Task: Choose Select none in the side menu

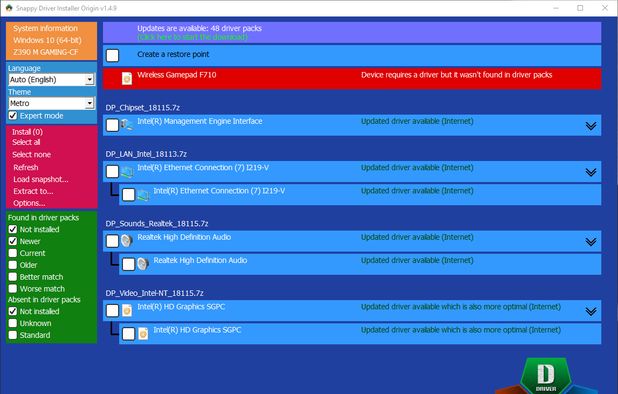Action: click(x=32, y=154)
